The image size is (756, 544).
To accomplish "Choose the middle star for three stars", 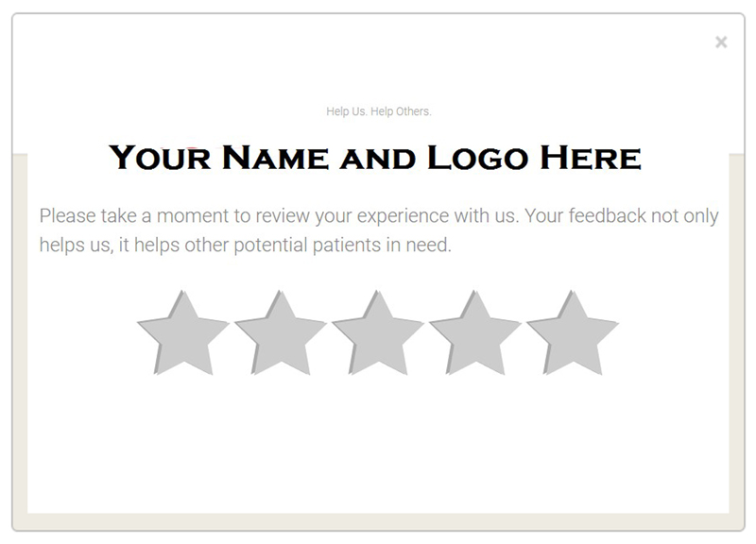I will coord(378,334).
